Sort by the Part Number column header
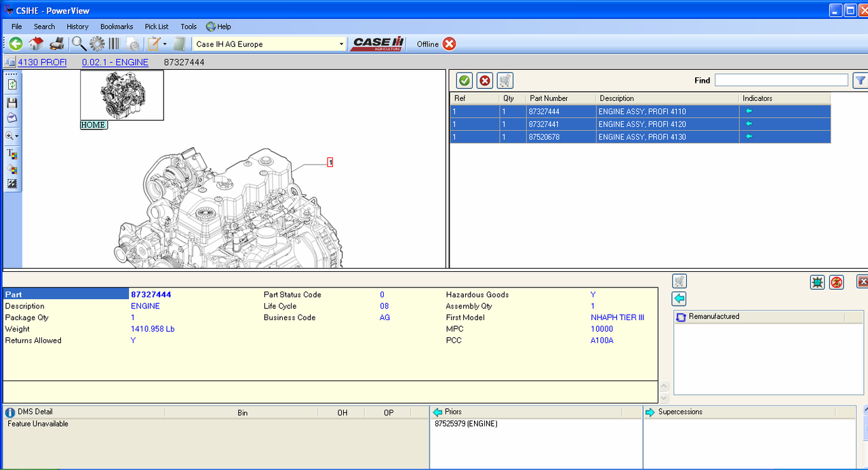 [x=561, y=98]
